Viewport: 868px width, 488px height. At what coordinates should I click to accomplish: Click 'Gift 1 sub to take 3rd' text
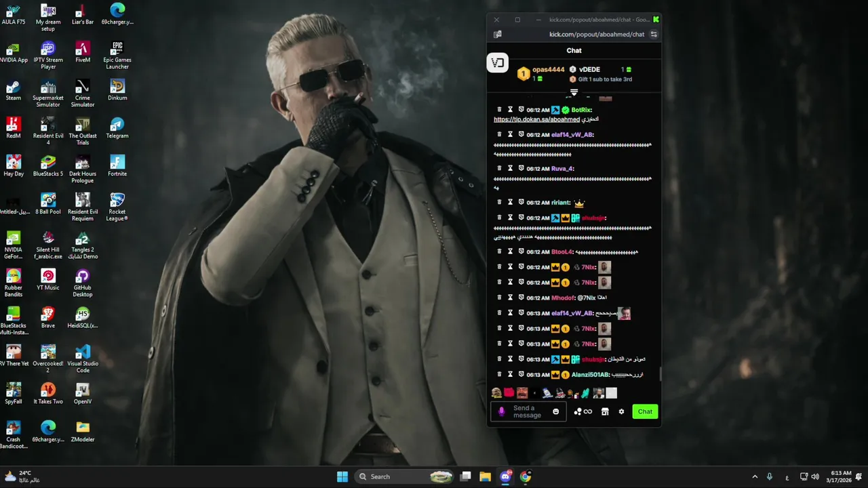click(605, 79)
